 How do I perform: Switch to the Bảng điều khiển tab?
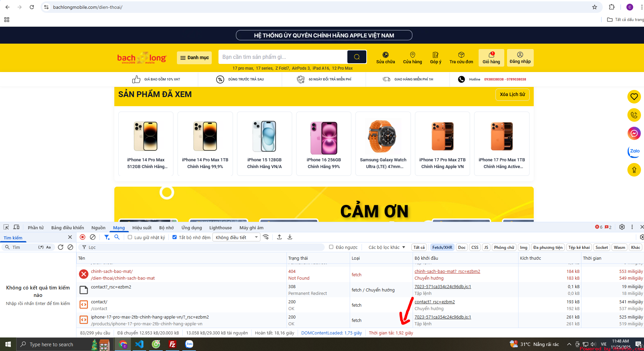click(67, 228)
